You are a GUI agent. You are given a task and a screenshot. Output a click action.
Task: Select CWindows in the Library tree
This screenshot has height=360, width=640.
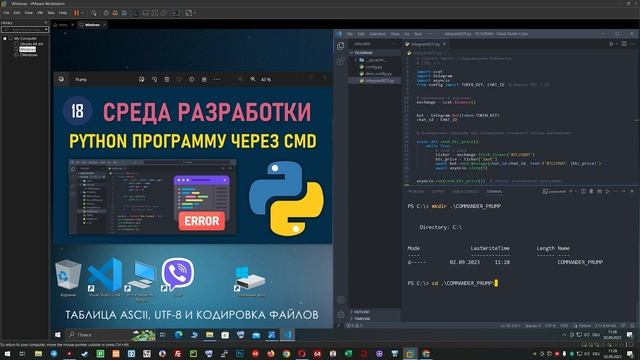tap(29, 55)
